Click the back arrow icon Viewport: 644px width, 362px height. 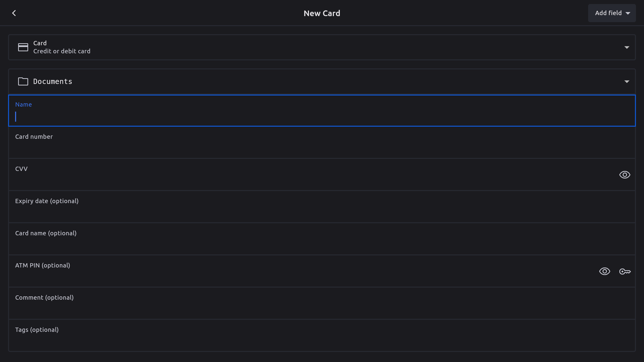[14, 13]
